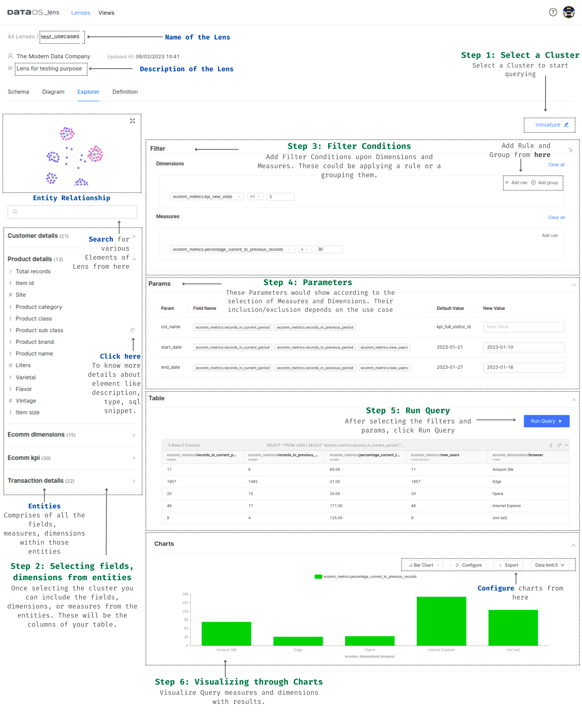Open the percentage_current_to_previous_records field dropdown
Screen dimensions: 582x728
(x=232, y=249)
